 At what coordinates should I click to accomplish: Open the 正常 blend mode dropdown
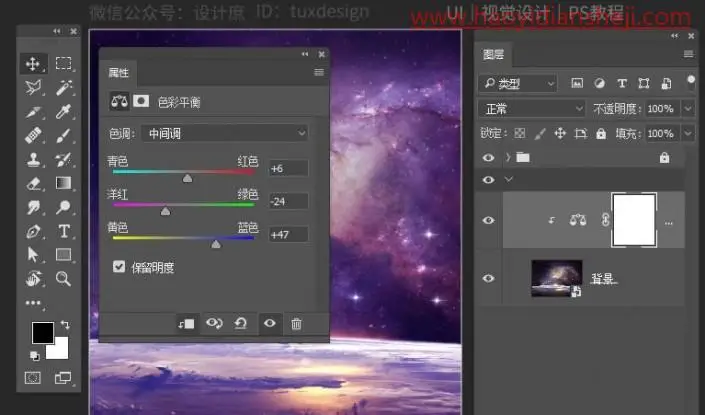point(532,109)
